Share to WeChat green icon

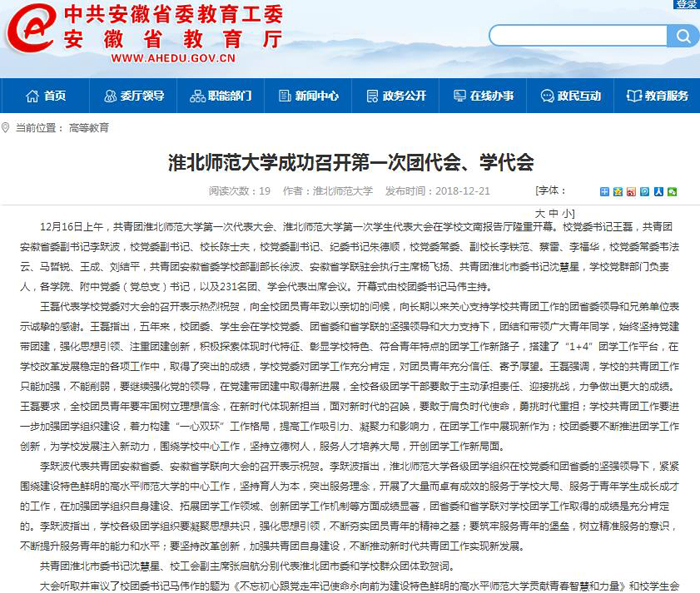coord(672,192)
